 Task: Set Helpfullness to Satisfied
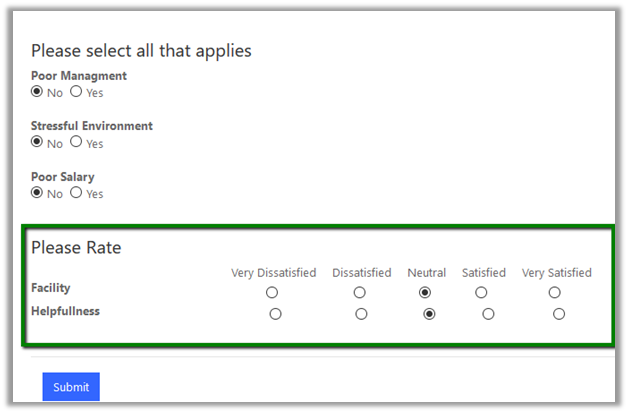tap(488, 314)
